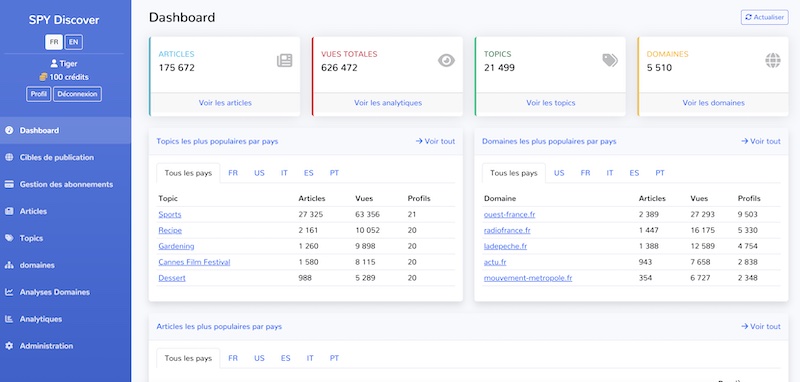Click the Déconnexion button

click(77, 94)
